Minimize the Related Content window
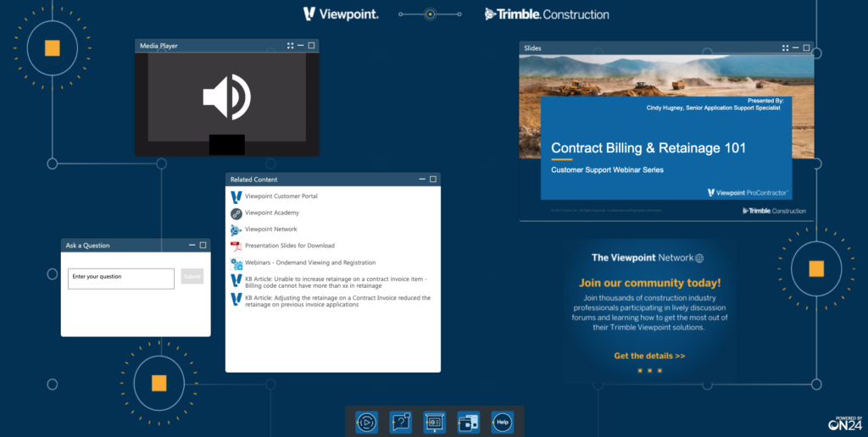The height and width of the screenshot is (437, 868). click(422, 180)
